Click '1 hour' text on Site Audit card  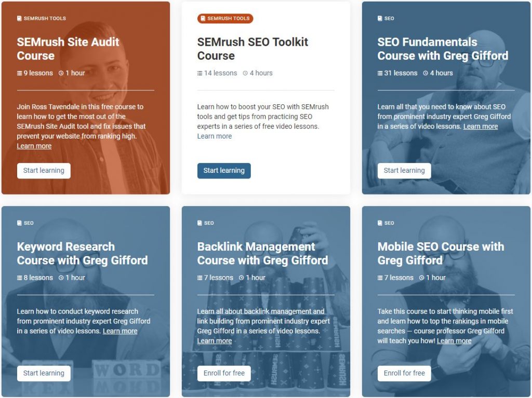coord(75,73)
